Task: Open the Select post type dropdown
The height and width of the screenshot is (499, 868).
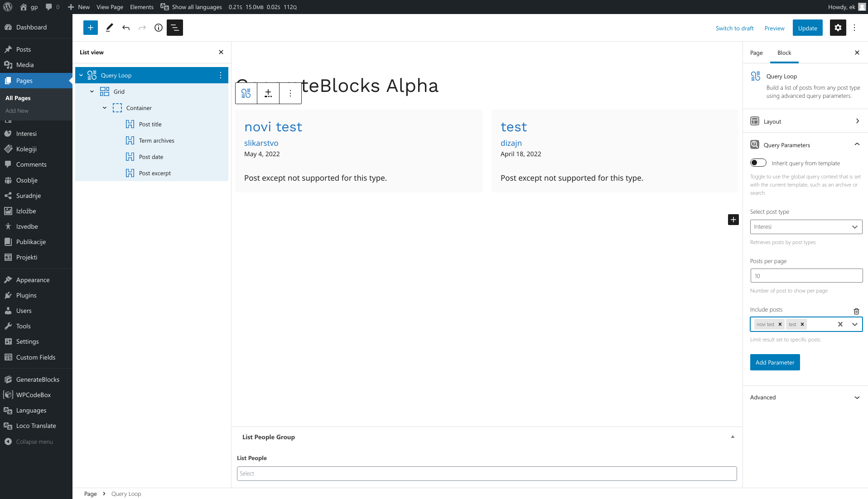Action: point(806,227)
